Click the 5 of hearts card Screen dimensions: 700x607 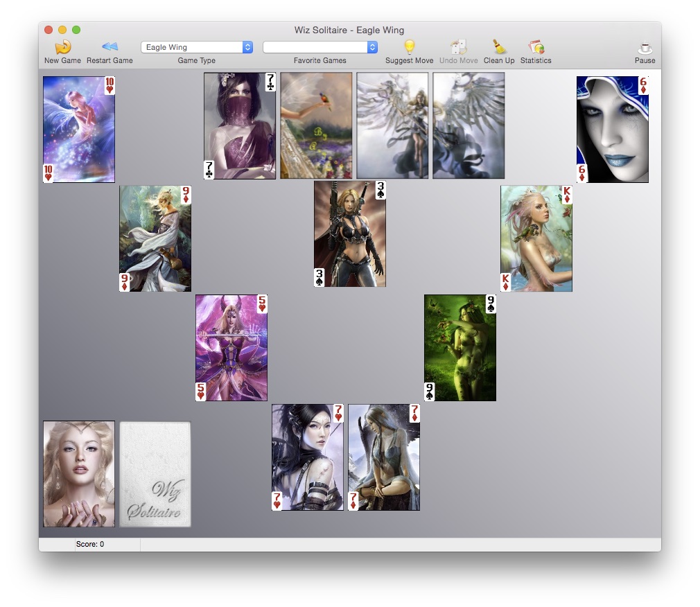click(231, 348)
